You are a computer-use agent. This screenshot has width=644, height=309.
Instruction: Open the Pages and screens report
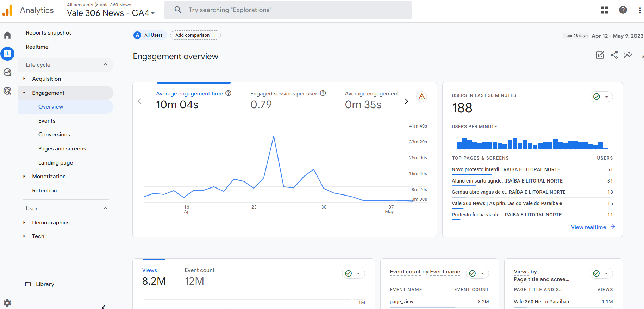62,149
